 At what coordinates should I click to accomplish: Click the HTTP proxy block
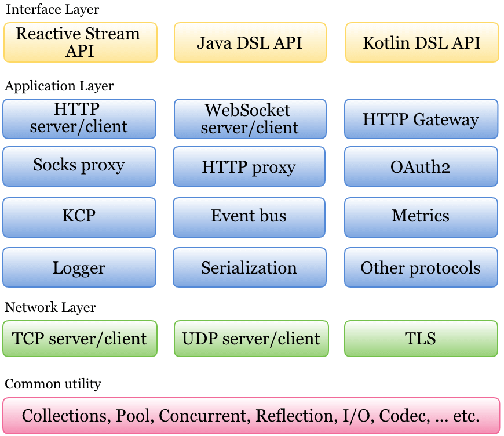point(249,166)
